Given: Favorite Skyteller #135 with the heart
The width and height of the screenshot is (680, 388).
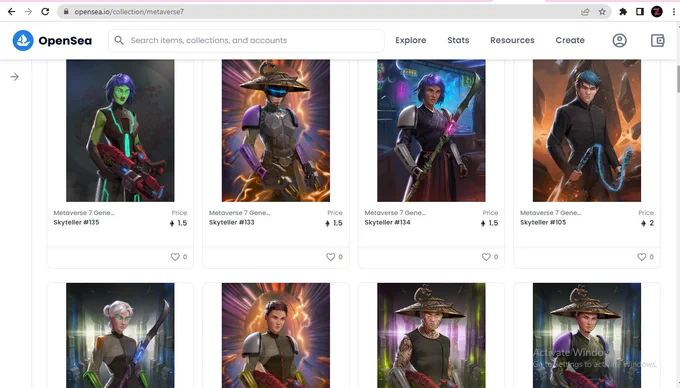Looking at the screenshot, I should click(x=175, y=257).
